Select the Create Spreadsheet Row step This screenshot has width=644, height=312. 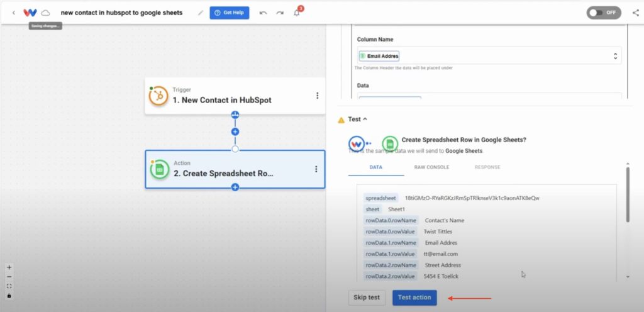(x=235, y=169)
